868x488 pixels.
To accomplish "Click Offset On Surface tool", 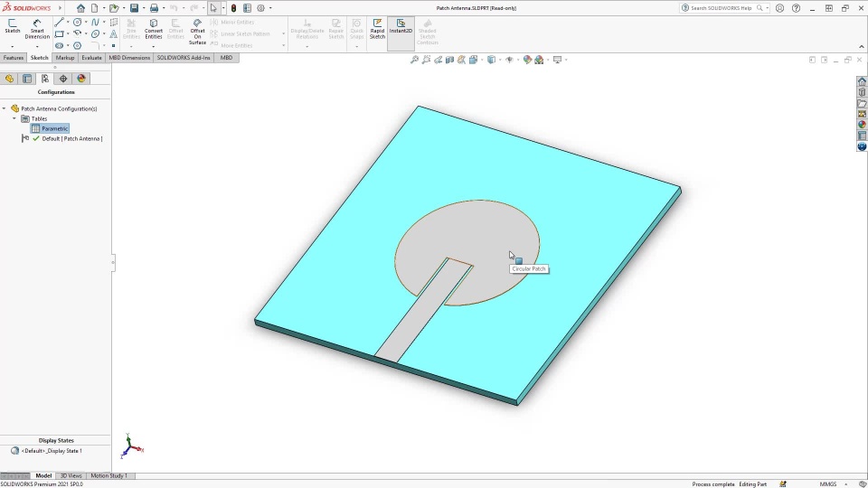I will click(198, 33).
